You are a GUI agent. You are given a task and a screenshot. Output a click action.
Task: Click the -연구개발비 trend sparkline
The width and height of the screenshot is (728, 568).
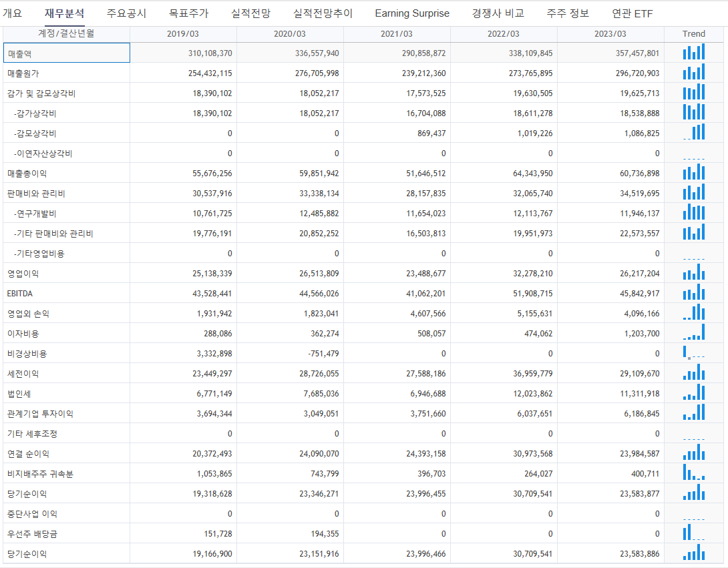click(694, 212)
